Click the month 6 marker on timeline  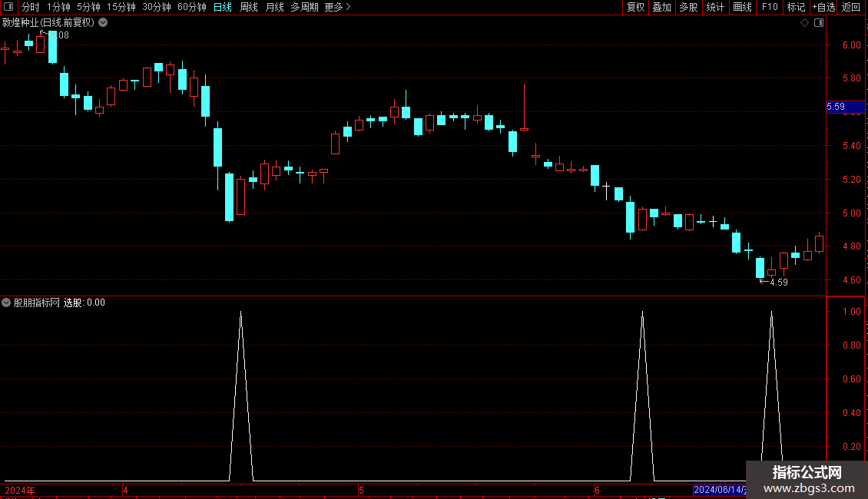[x=597, y=490]
